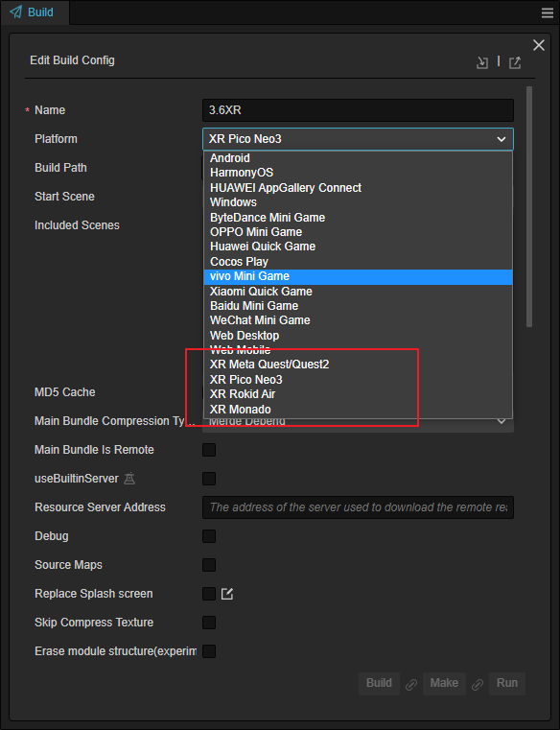Toggle useBuiltinServer checkbox
The height and width of the screenshot is (730, 560).
click(209, 479)
